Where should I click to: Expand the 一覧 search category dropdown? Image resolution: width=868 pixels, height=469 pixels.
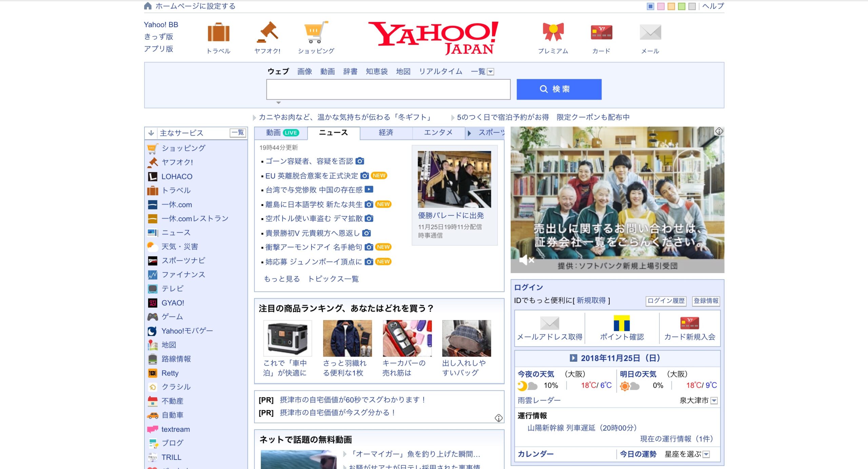pos(490,72)
